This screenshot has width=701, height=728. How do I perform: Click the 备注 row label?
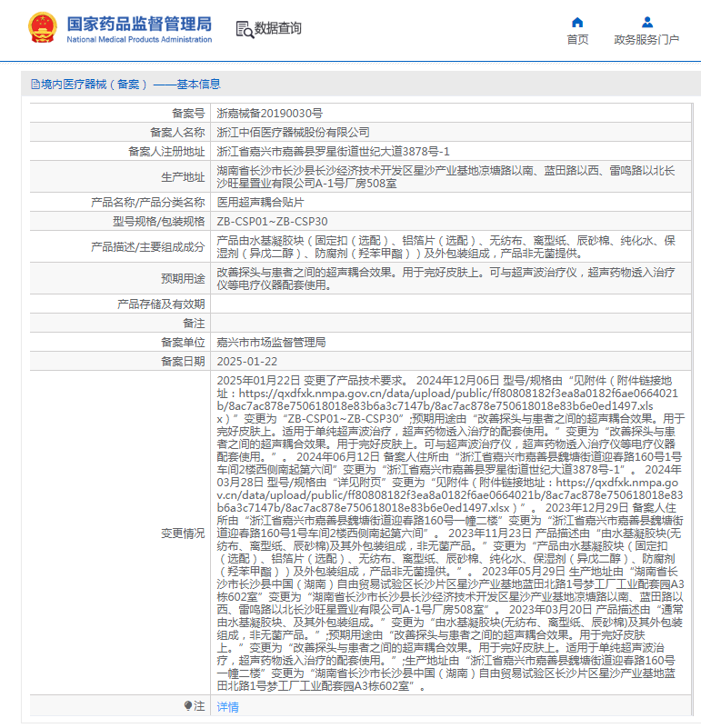pos(194,324)
